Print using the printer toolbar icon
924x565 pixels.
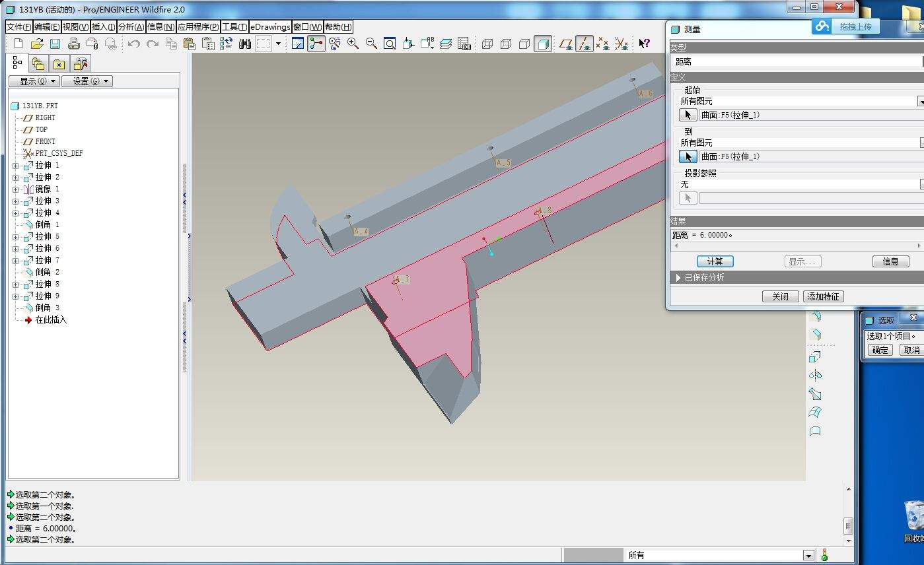coord(74,44)
